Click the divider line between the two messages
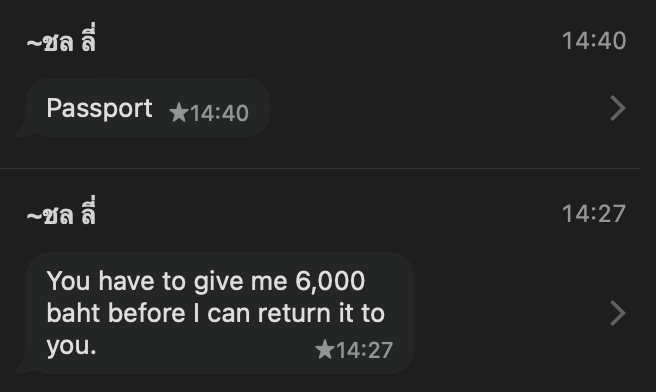 tap(320, 169)
